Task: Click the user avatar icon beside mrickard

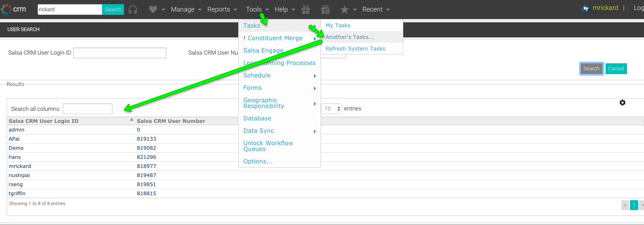Action: click(x=586, y=9)
